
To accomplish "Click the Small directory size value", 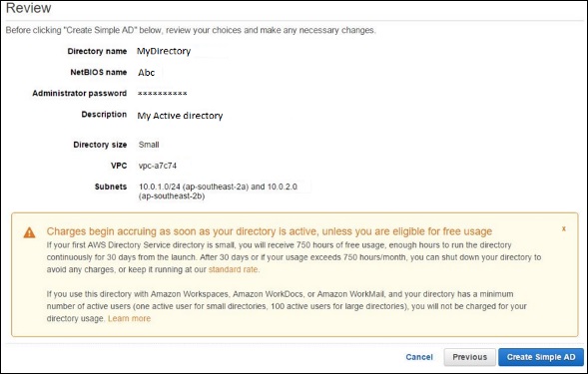I will tap(149, 145).
